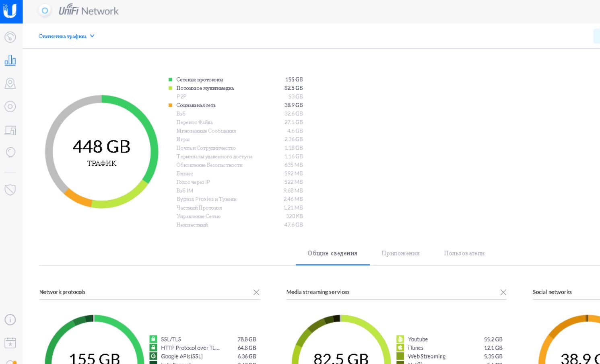Viewport: 600px width, 364px height.
Task: Click the lock icon beside SSL/TLS
Action: click(153, 339)
